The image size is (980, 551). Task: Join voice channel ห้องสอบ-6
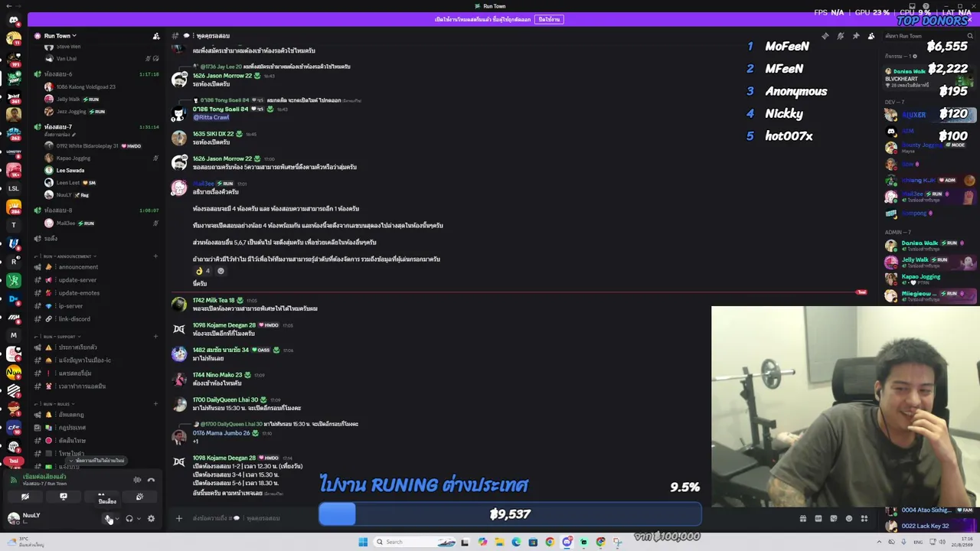pyautogui.click(x=96, y=74)
